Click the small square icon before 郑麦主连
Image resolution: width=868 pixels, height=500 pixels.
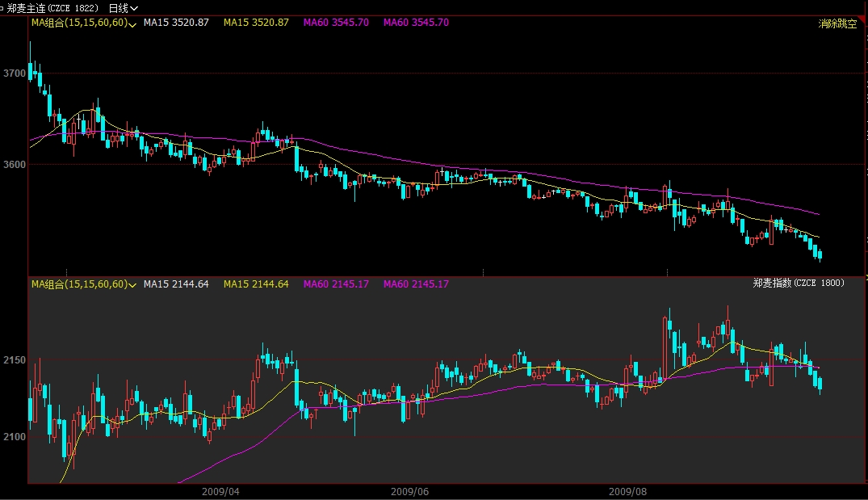point(2,7)
